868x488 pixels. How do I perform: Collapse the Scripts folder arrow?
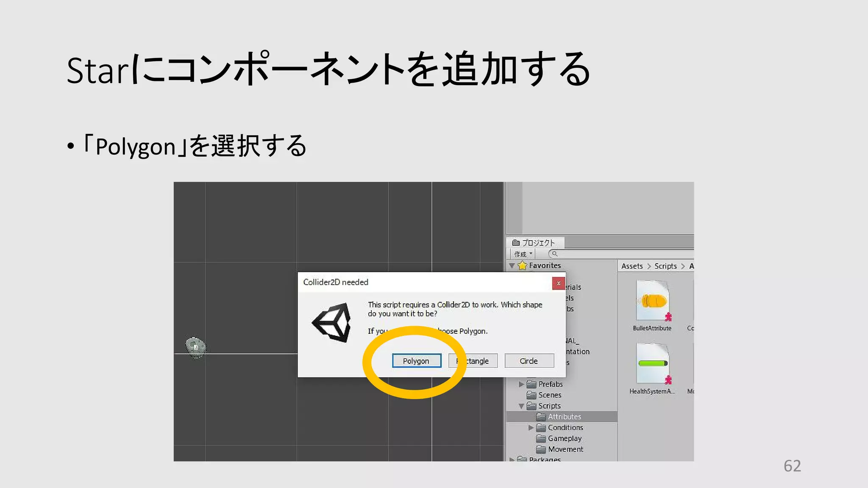pos(522,406)
